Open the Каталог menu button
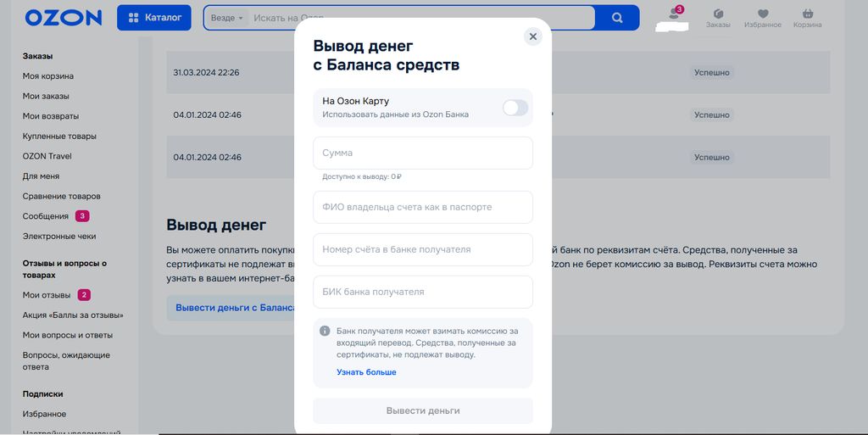The width and height of the screenshot is (868, 435). pyautogui.click(x=154, y=18)
